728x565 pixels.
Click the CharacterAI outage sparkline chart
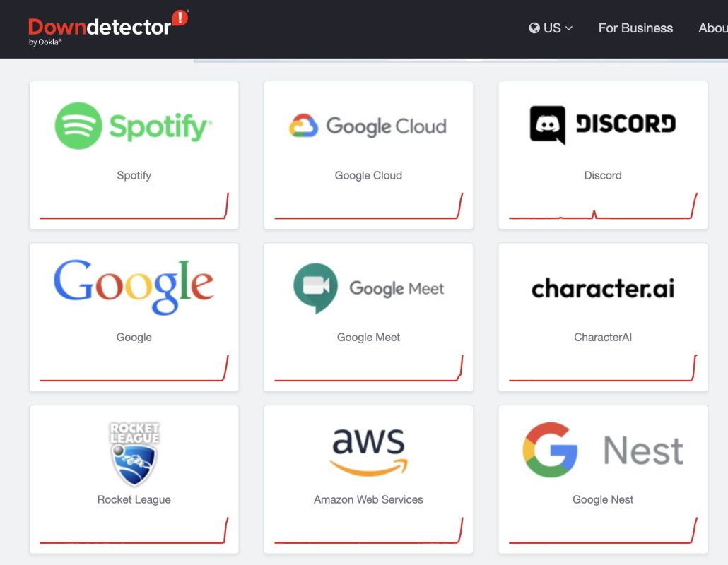(x=603, y=369)
